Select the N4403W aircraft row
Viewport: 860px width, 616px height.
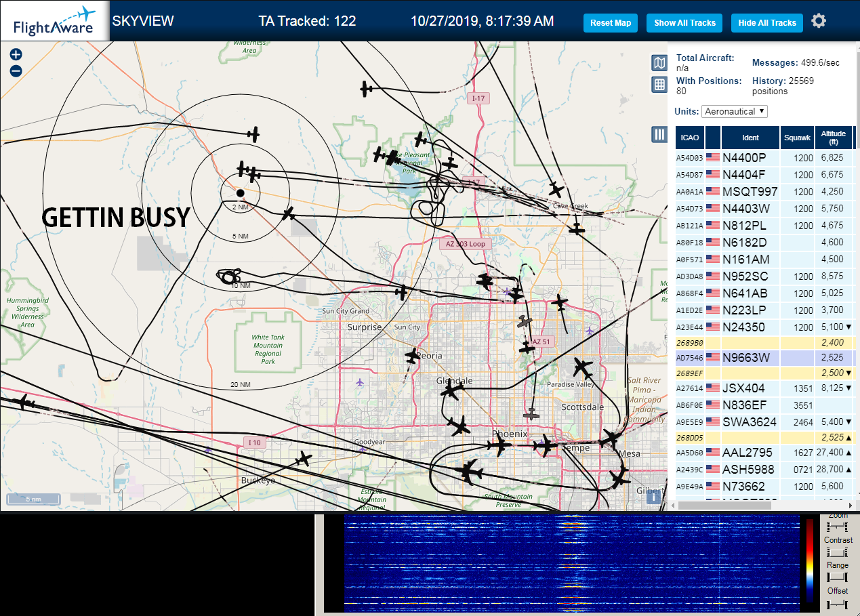[x=764, y=208]
